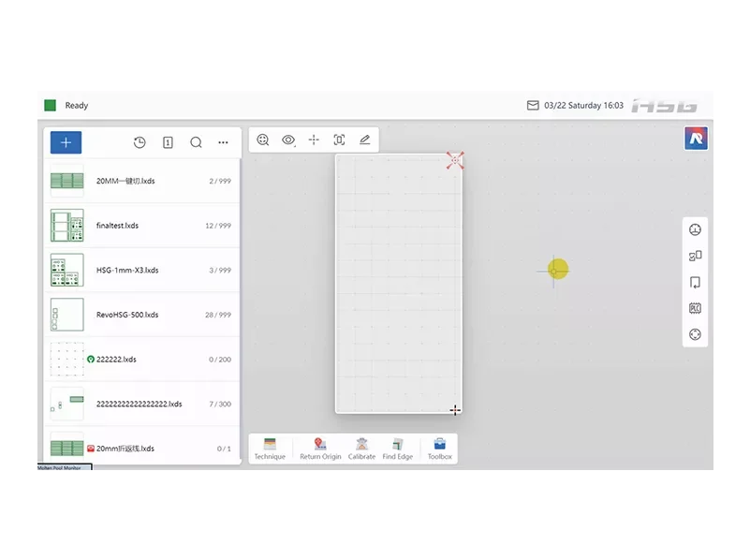Click the fit-to-frame icon in canvas toolbar
Screen dimensions: 750x560
(x=339, y=140)
